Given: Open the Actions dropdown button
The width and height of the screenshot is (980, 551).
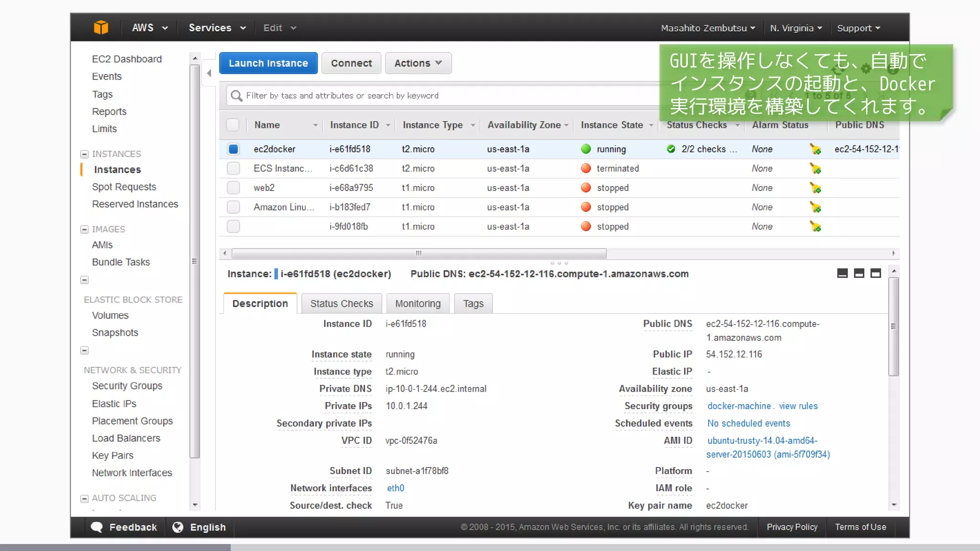Looking at the screenshot, I should tap(418, 63).
